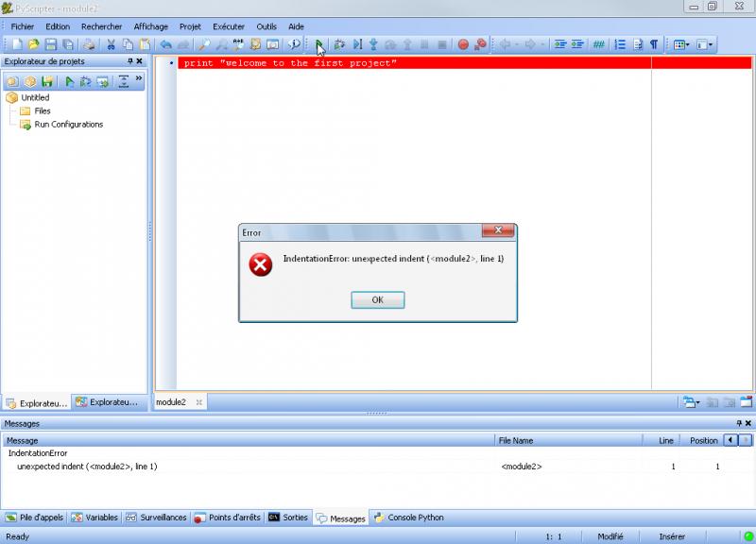
Task: Pin the Messages panel
Action: coord(739,423)
